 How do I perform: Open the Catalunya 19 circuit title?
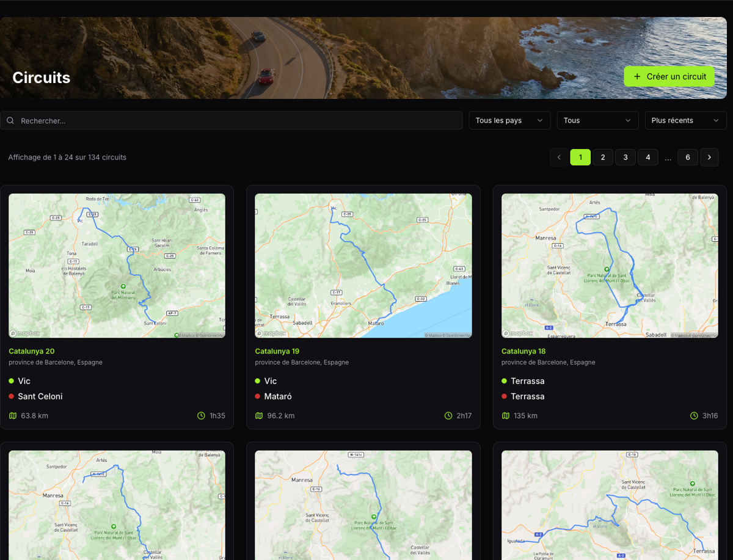277,351
